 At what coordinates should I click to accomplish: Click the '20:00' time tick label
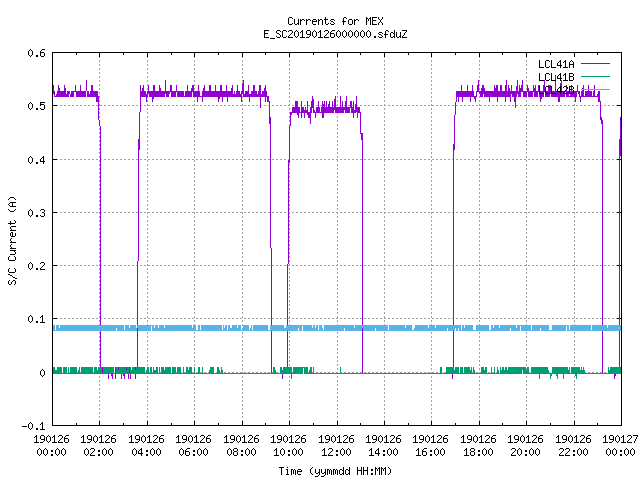coord(525,452)
